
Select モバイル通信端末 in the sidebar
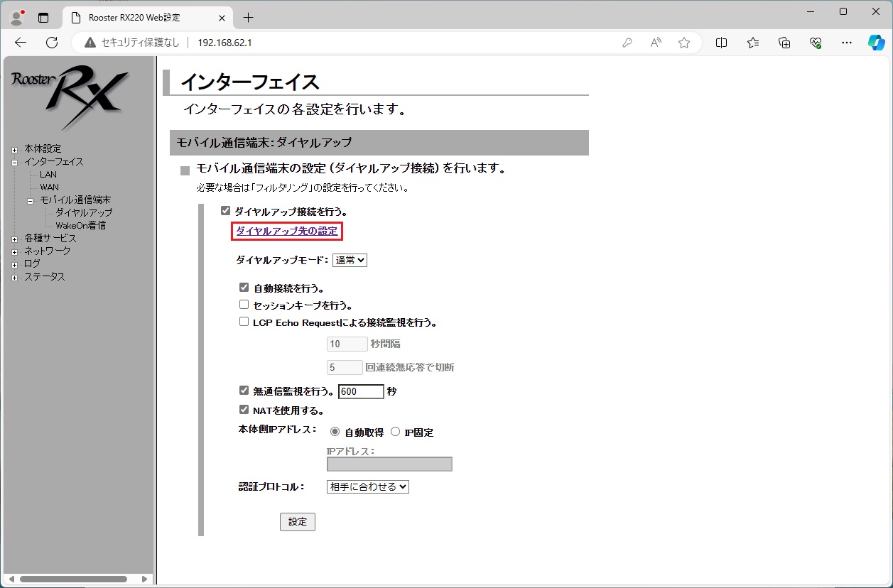point(75,200)
